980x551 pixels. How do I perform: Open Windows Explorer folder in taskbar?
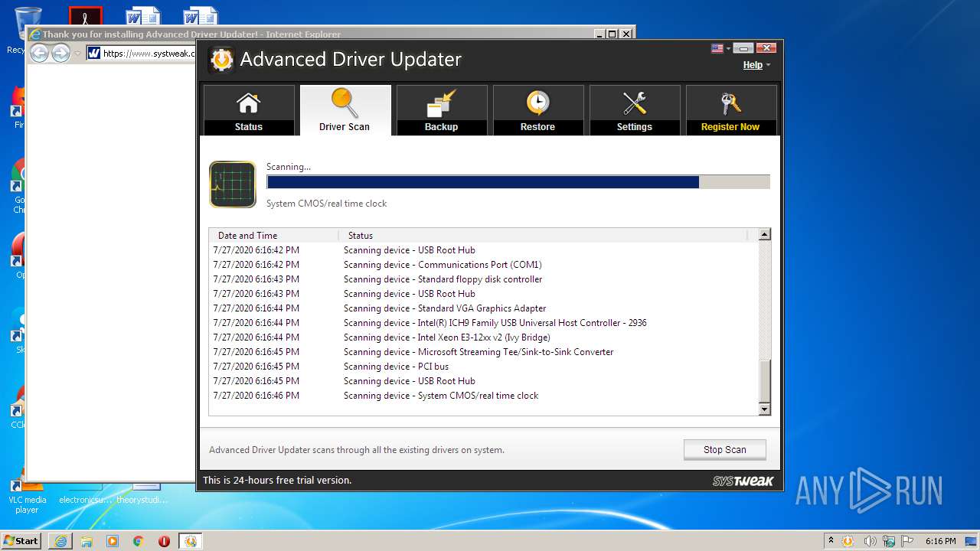(x=87, y=541)
